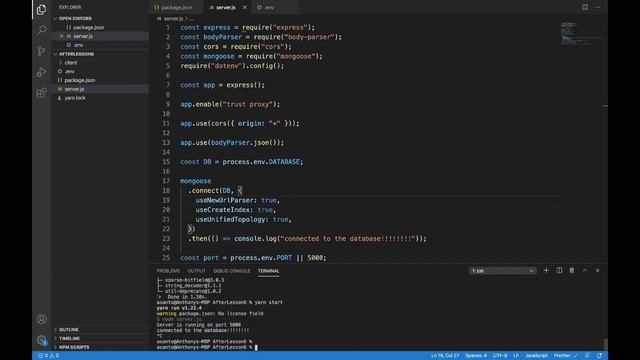Click Prettier status bar item
640x360 pixels.
click(565, 356)
